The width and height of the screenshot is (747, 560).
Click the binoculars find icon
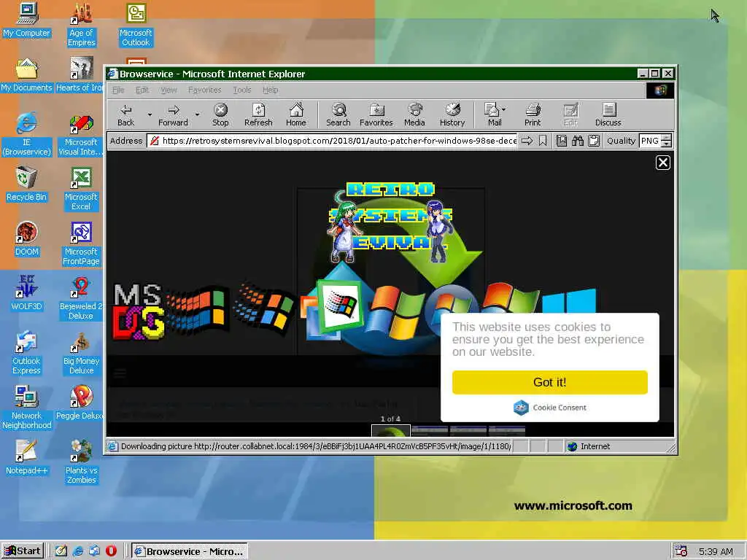coord(578,141)
